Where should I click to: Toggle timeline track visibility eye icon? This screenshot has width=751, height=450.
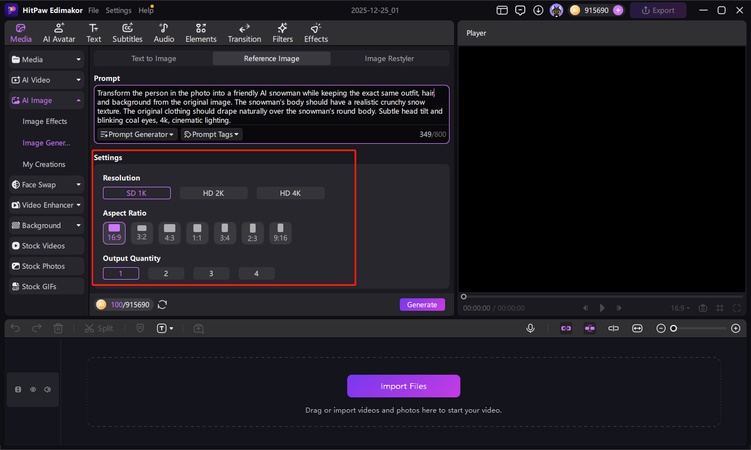coord(32,389)
